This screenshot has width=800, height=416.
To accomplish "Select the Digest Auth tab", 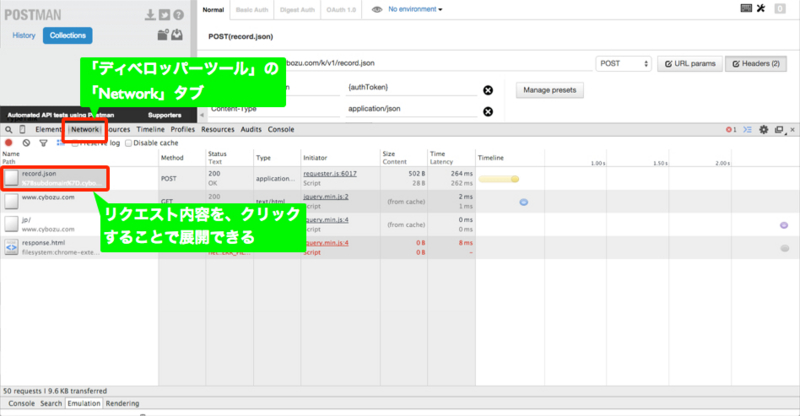I will click(297, 10).
